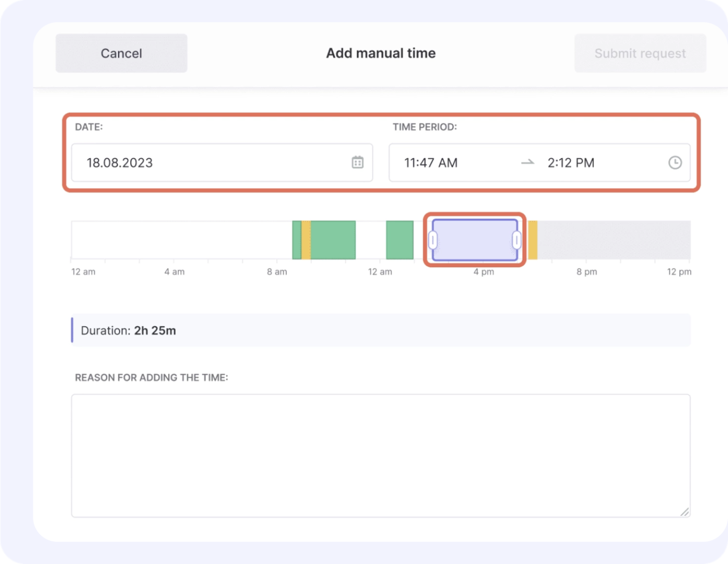Select the end time field 2:12 PM
Screen dimensions: 728x564
[571, 162]
